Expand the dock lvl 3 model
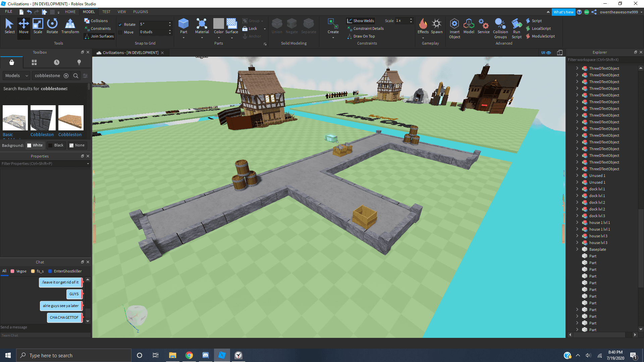Viewport: 644px width, 362px height. (x=577, y=216)
